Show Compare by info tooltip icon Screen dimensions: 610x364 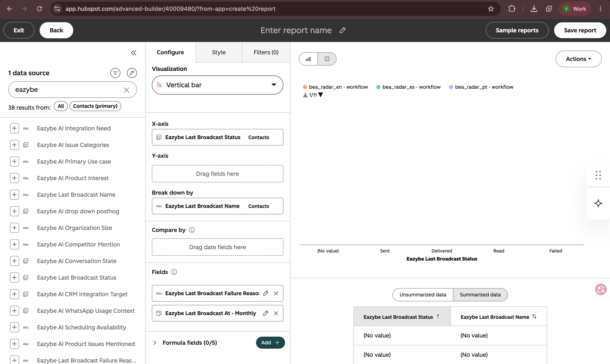[192, 230]
